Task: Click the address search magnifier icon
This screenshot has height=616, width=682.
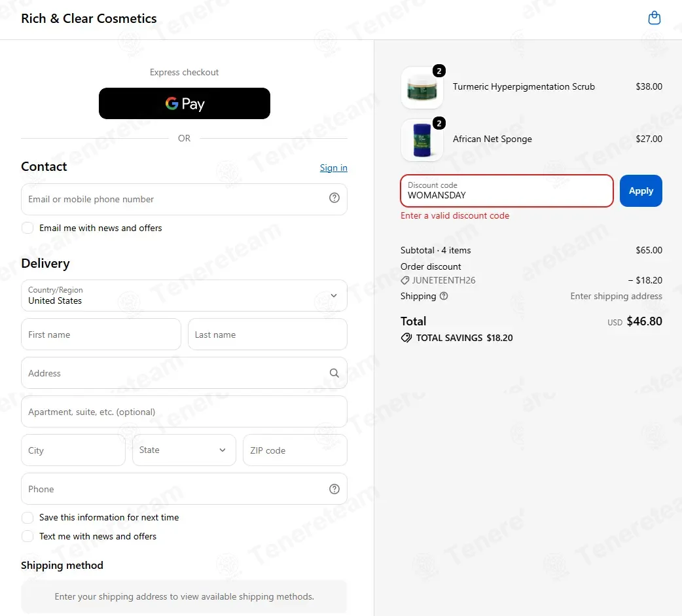Action: tap(334, 373)
